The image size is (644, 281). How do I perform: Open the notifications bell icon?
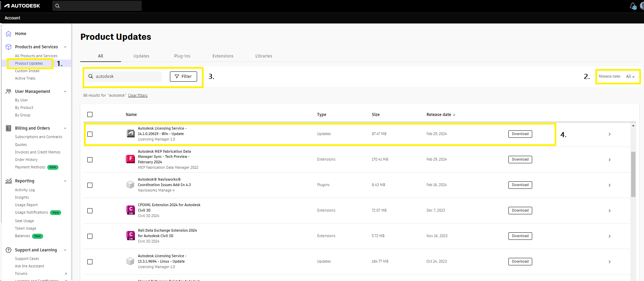[x=632, y=6]
